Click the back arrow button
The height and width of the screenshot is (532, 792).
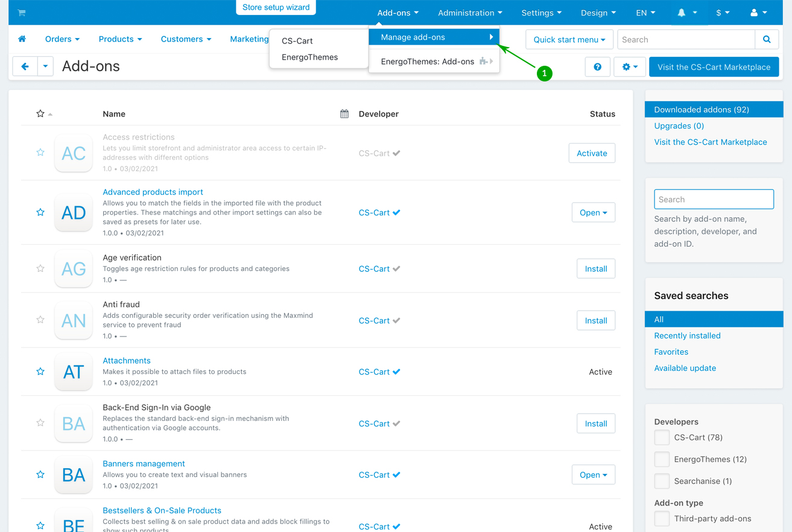(25, 66)
